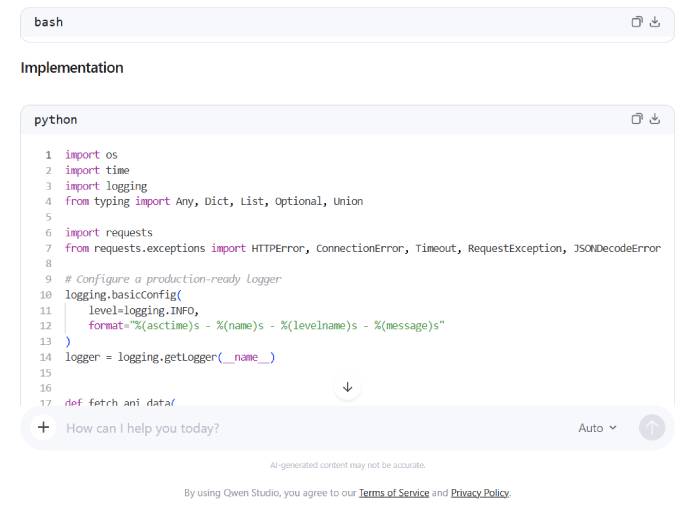The height and width of the screenshot is (523, 700).
Task: Click the 'python' language label
Action: pyautogui.click(x=56, y=120)
